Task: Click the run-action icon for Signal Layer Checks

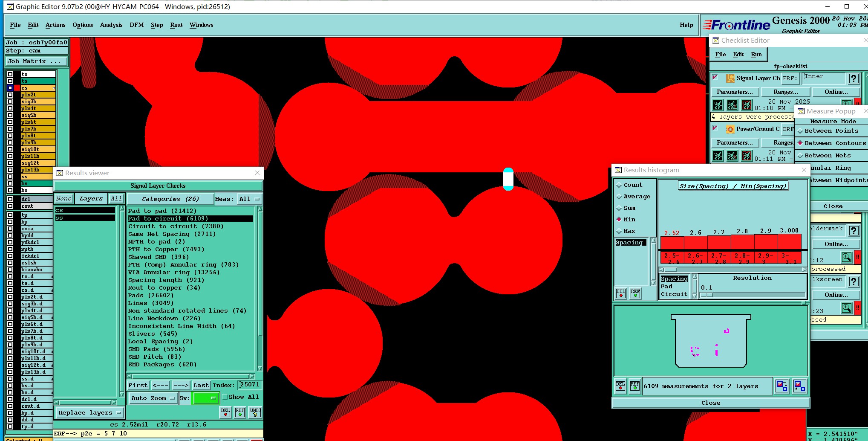Action: point(718,105)
